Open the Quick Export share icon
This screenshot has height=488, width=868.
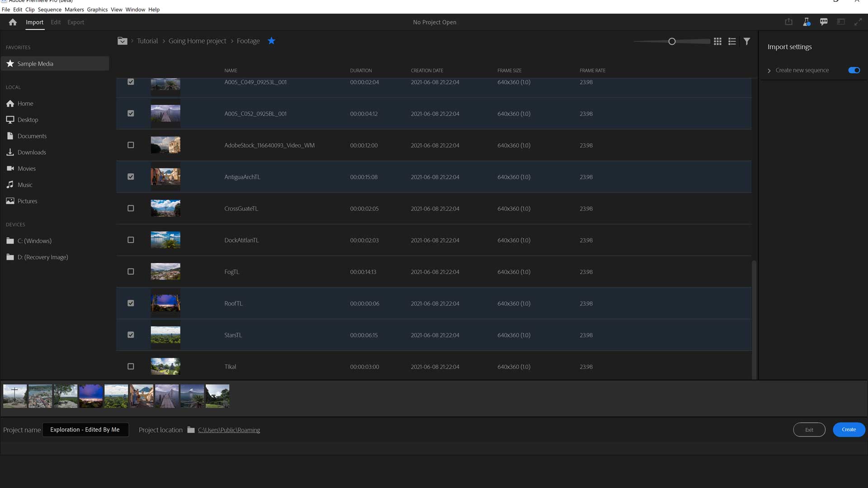(x=788, y=22)
